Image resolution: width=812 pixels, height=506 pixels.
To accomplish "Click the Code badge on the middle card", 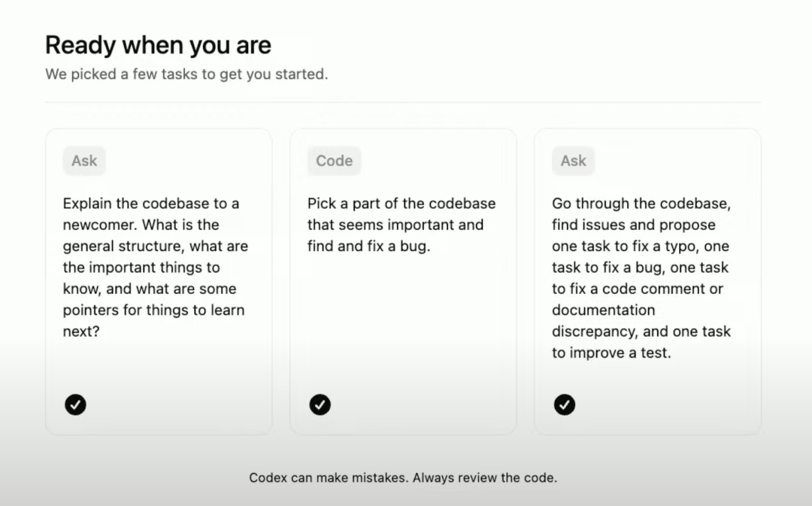I will [333, 160].
